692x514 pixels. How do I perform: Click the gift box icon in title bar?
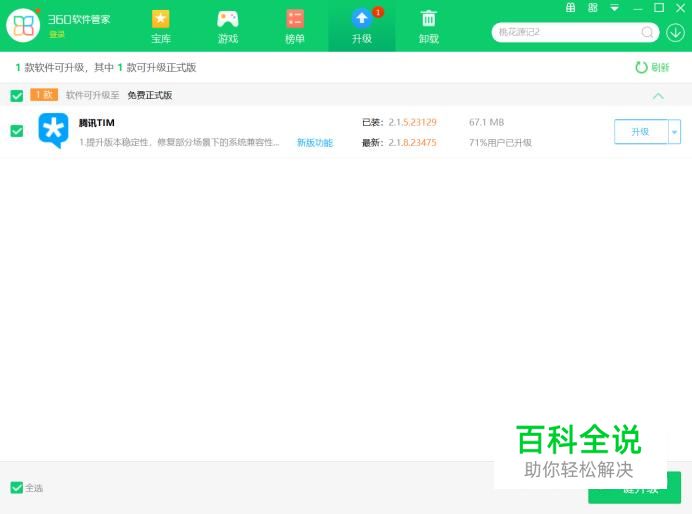[571, 8]
